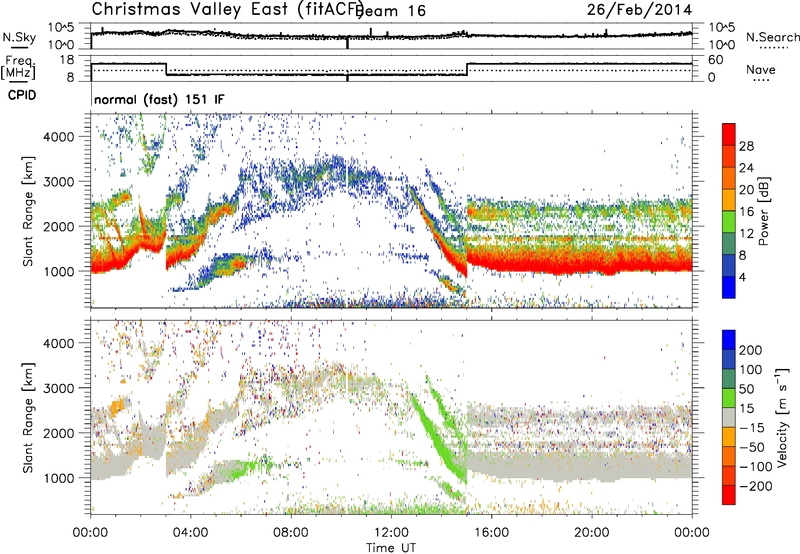Click the 1000 tick on the velocity panel
This screenshot has width=800, height=554.
(x=58, y=478)
